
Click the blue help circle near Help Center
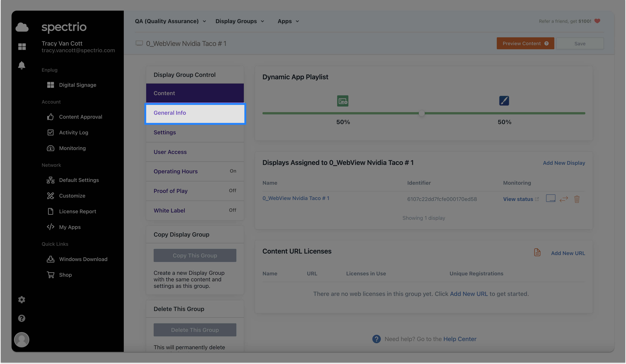click(376, 339)
